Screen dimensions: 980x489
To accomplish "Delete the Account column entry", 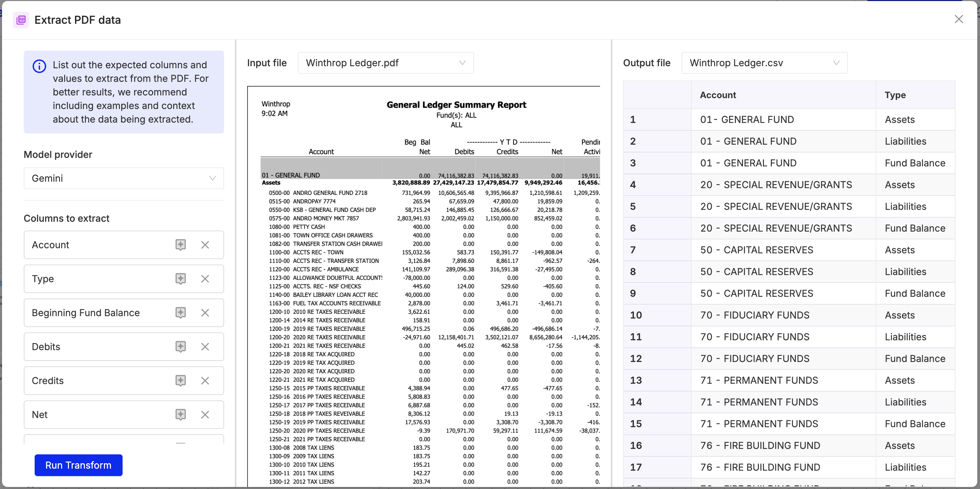I will [x=205, y=245].
